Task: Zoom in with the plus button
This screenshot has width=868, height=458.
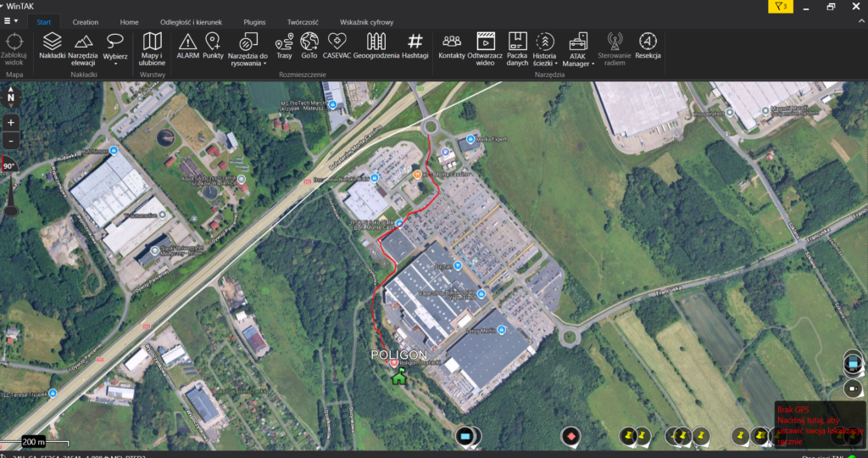Action: coord(11,123)
